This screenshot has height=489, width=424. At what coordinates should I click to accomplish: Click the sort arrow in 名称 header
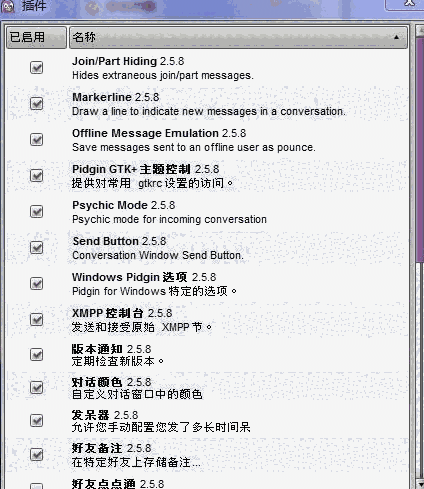pos(396,37)
